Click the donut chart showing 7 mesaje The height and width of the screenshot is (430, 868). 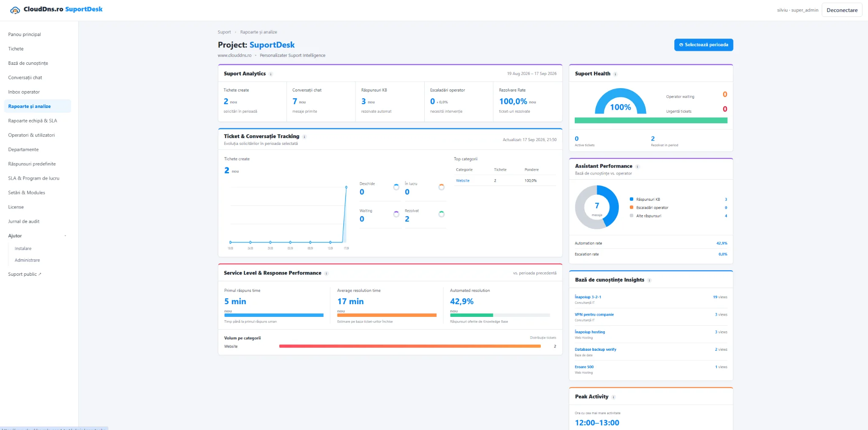[597, 207]
